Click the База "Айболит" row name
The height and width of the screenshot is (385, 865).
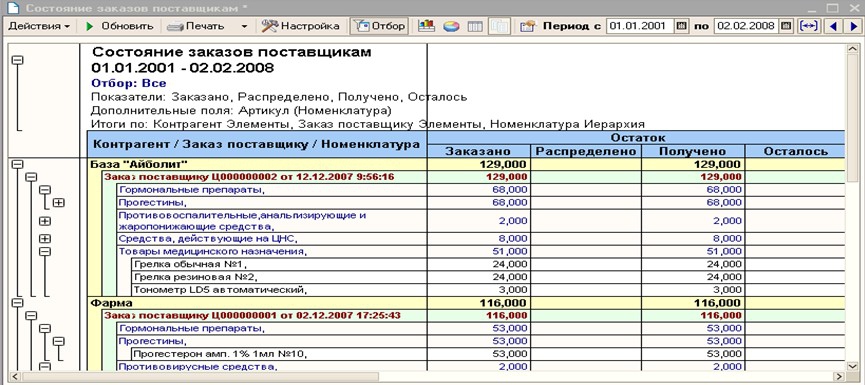(139, 164)
